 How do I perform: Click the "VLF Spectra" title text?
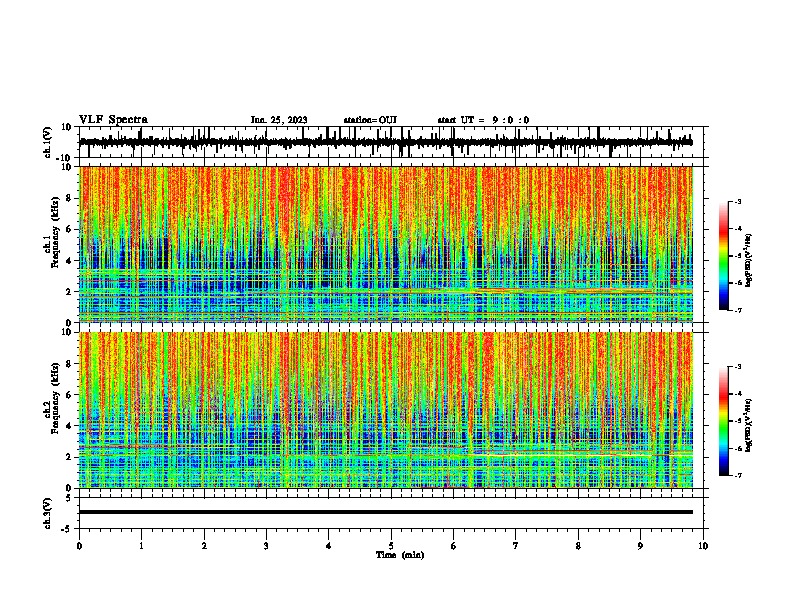(113, 119)
